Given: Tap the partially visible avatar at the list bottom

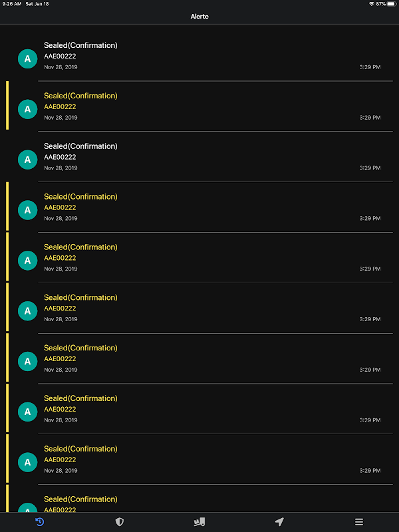Looking at the screenshot, I should coord(27,507).
